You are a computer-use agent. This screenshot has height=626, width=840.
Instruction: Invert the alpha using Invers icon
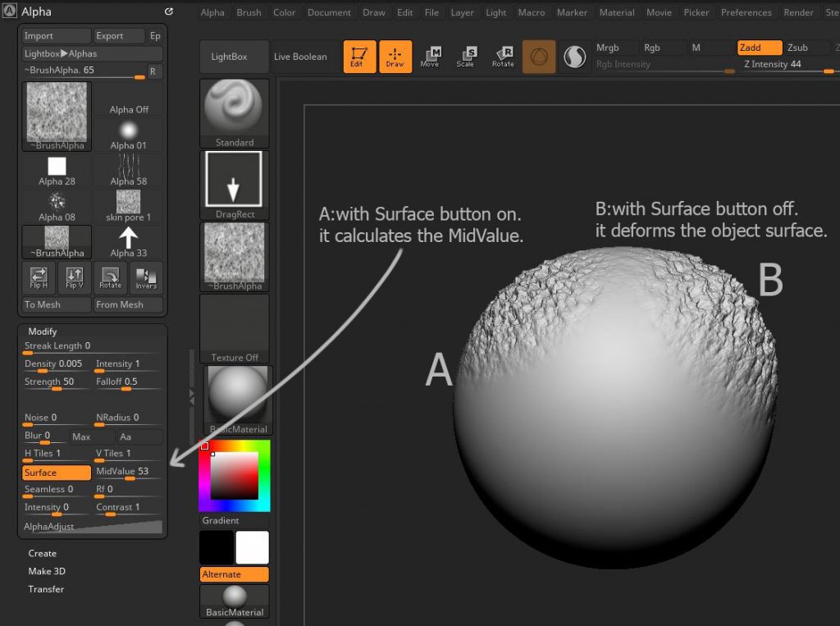pos(146,277)
